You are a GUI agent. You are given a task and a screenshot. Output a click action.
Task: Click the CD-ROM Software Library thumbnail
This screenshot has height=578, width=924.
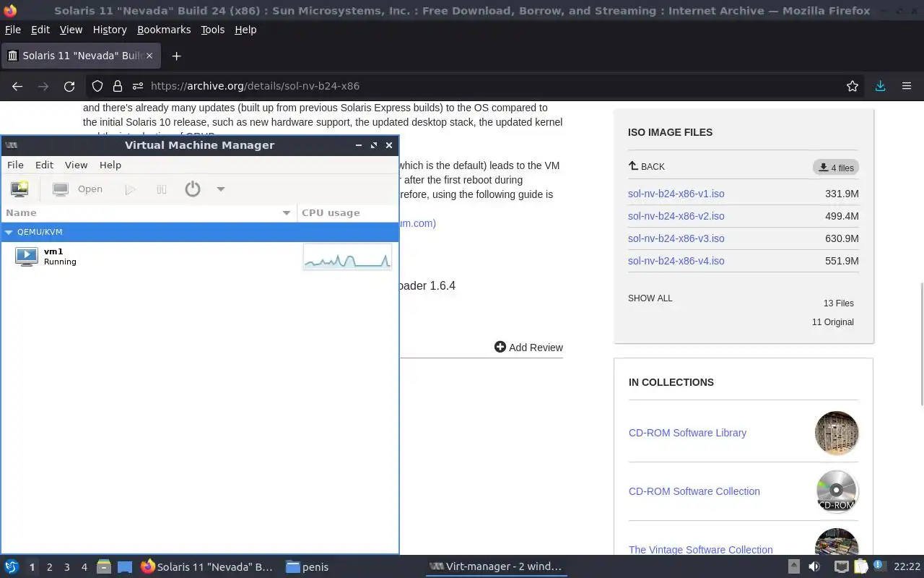[x=837, y=433]
